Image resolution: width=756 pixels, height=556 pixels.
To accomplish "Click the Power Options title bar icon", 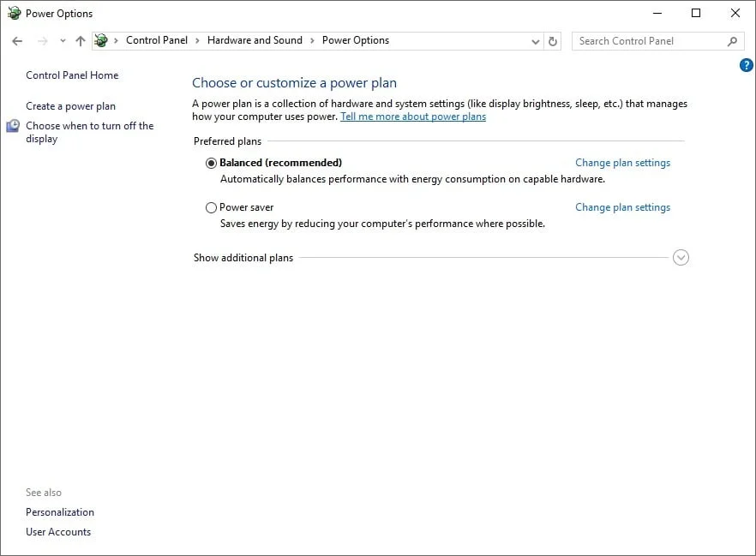I will [x=14, y=13].
